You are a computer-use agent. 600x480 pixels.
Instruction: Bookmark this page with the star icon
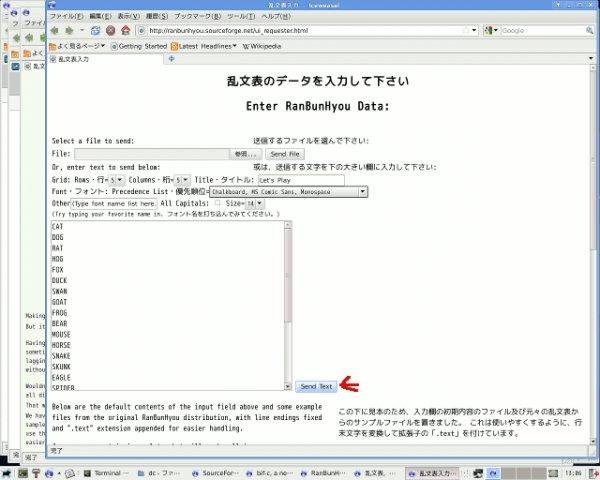[465, 30]
